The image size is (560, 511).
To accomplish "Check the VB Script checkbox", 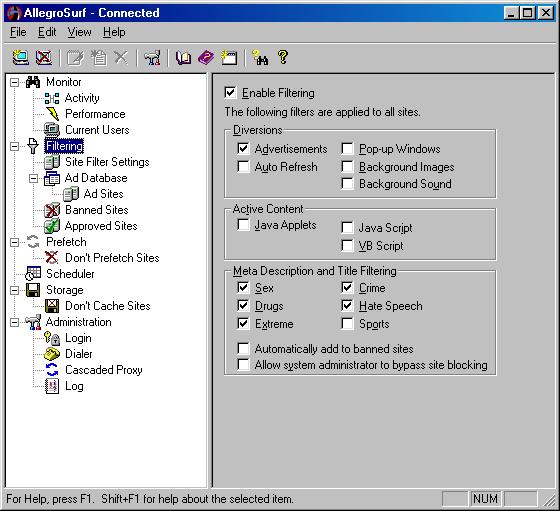I will click(x=347, y=246).
